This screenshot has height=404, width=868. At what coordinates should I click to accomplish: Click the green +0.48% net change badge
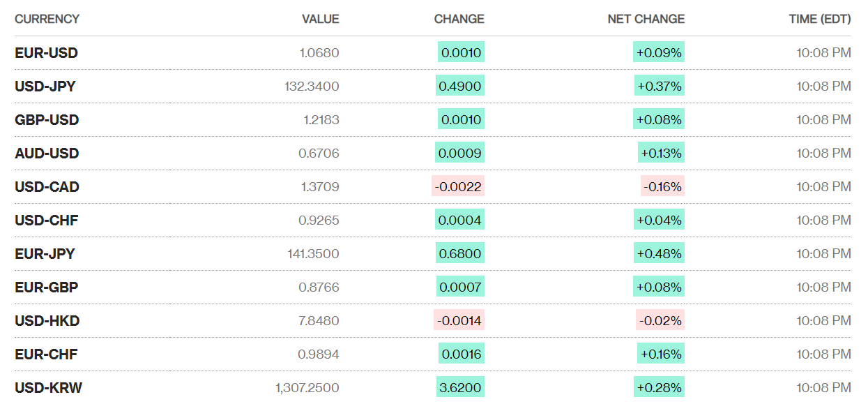click(x=659, y=254)
